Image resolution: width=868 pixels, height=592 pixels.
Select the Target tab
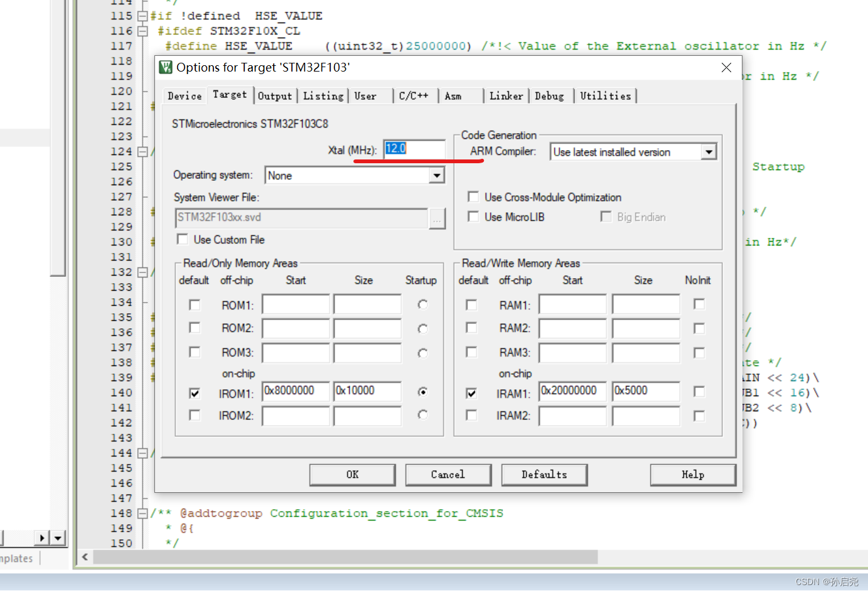pyautogui.click(x=230, y=94)
